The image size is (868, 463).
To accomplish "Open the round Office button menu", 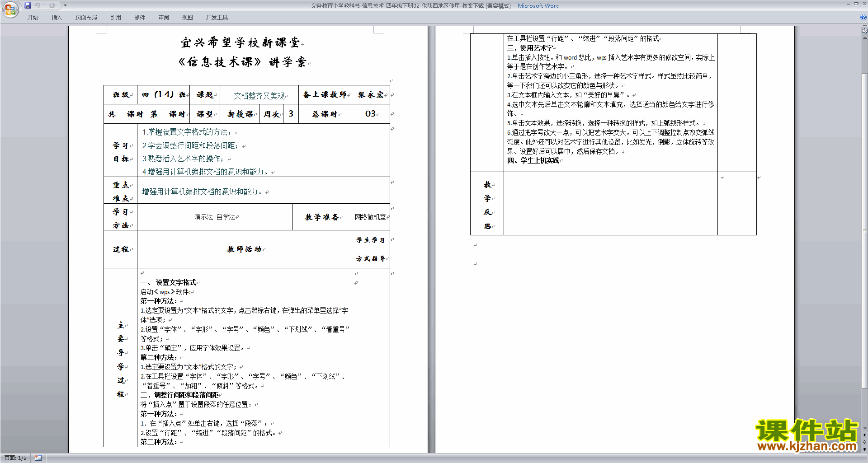I will click(x=10, y=9).
